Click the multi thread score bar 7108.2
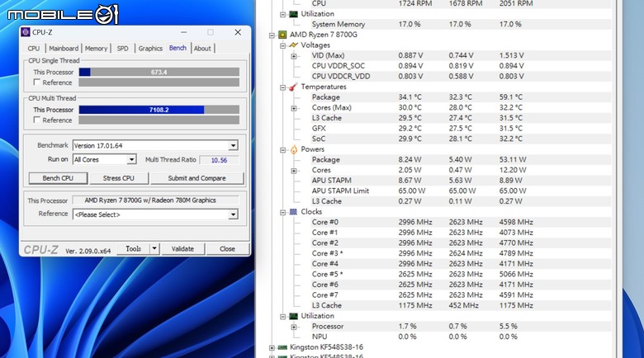 point(159,110)
